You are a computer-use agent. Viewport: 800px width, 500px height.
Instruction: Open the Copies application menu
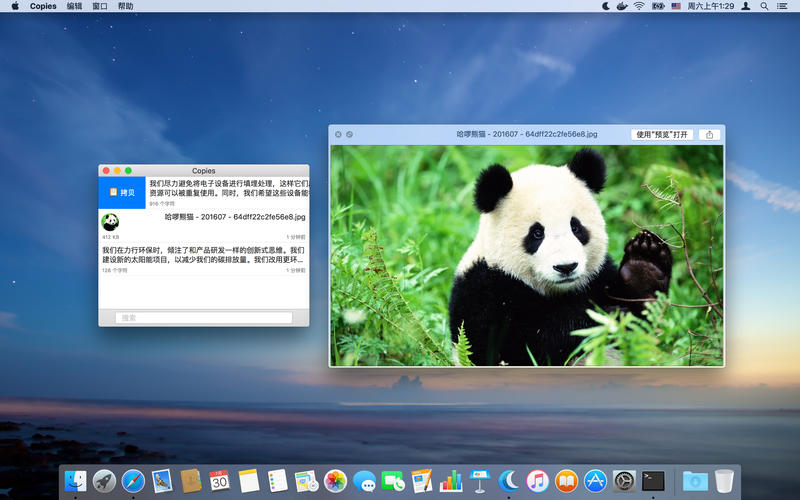point(43,6)
